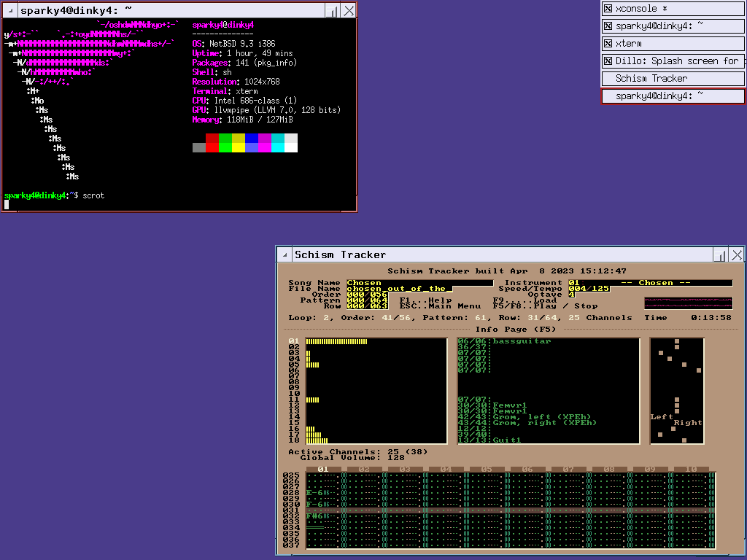This screenshot has width=747, height=560.
Task: Close the Schism Tracker window
Action: 737,254
